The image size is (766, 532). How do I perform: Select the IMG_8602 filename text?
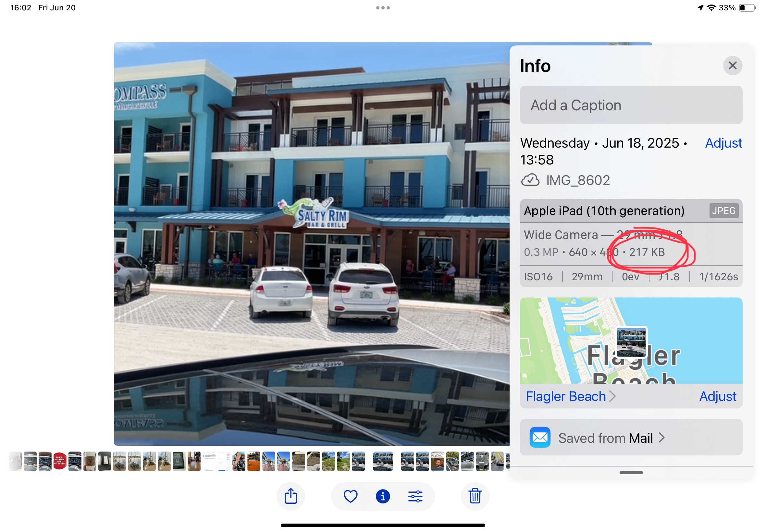(578, 180)
